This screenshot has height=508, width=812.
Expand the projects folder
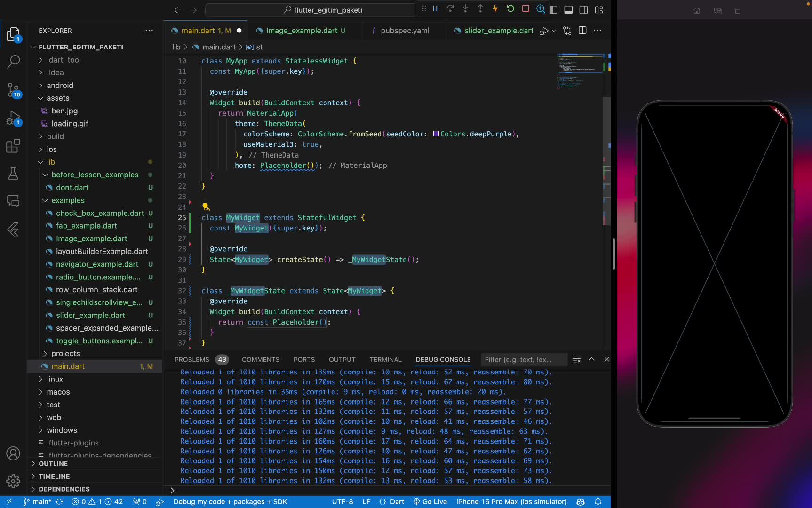(66, 353)
